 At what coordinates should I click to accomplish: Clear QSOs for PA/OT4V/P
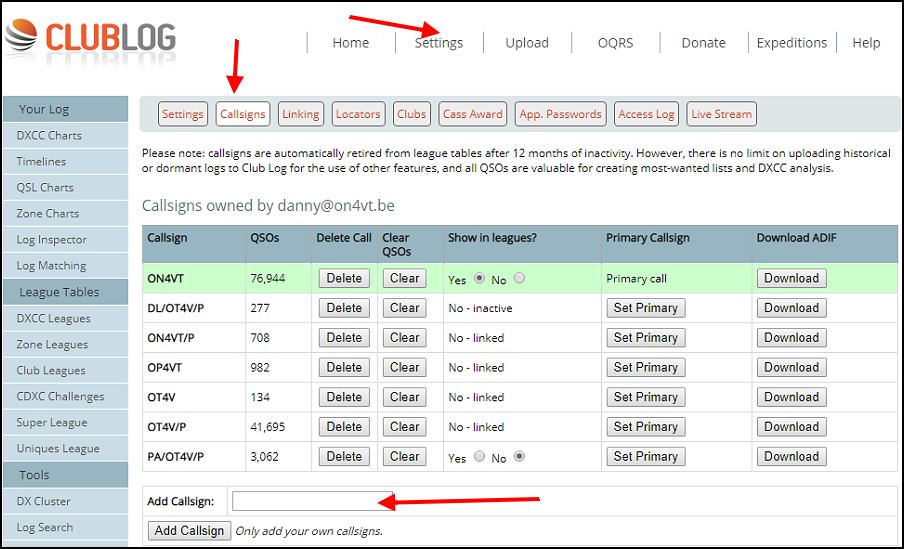pyautogui.click(x=405, y=456)
